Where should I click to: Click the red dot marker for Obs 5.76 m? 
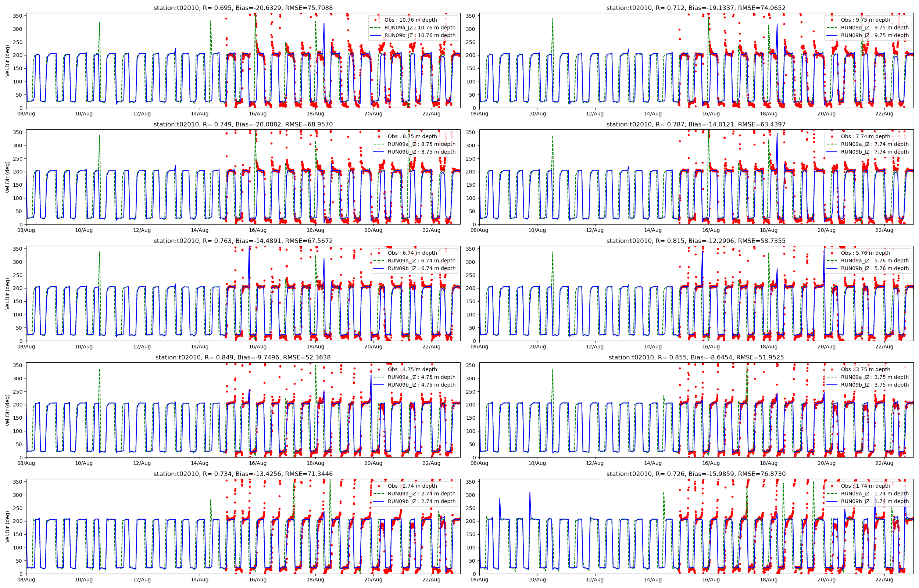pos(832,253)
